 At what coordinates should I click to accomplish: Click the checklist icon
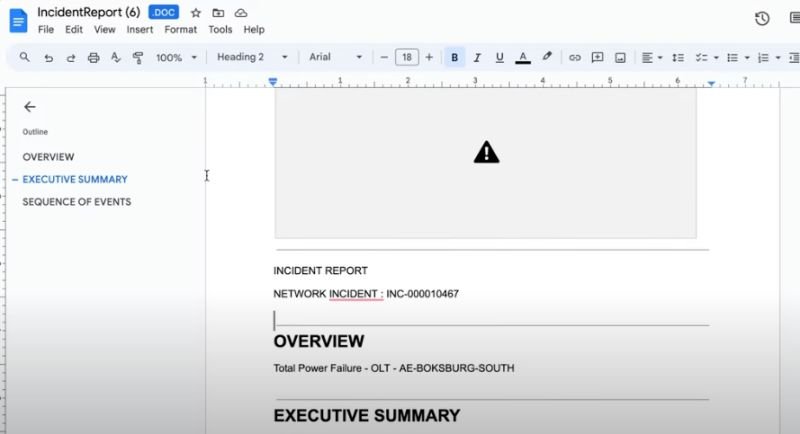pos(702,58)
